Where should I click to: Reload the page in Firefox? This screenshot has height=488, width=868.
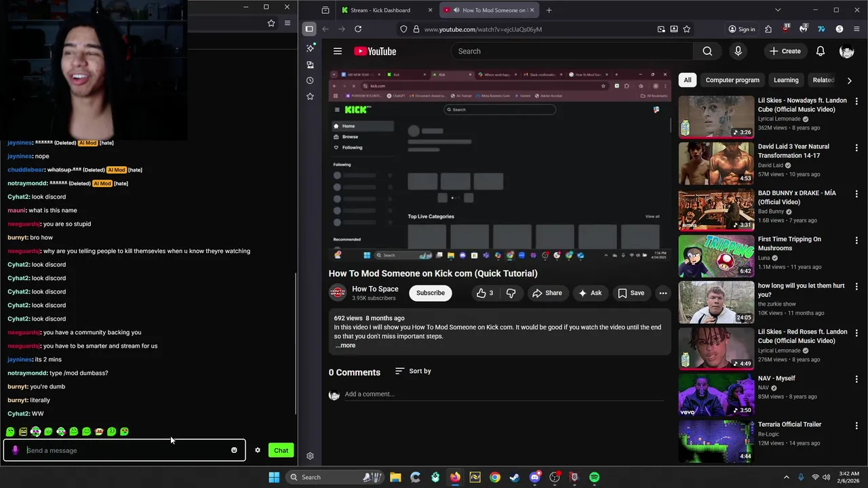coord(358,29)
